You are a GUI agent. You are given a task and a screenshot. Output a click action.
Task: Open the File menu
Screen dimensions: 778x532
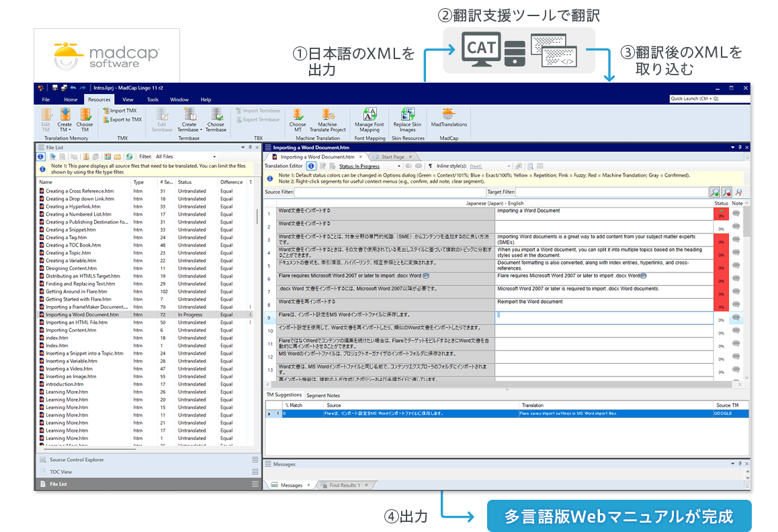(x=46, y=99)
